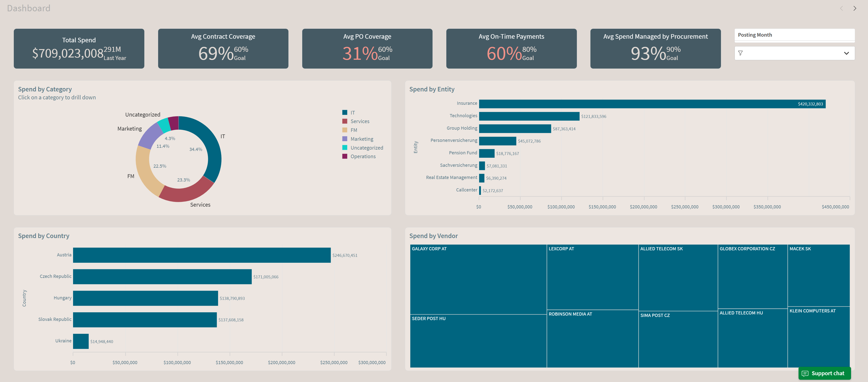The width and height of the screenshot is (868, 382).
Task: Click the Uncategorized text in the category legend
Action: coord(367,148)
